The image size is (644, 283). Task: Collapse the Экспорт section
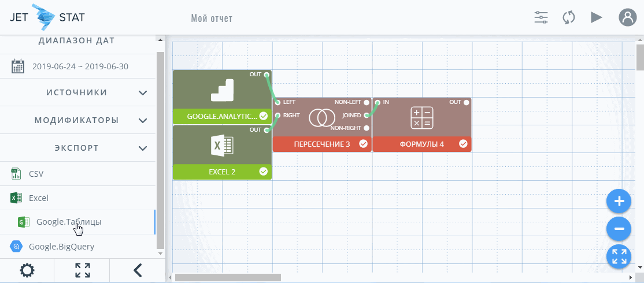click(x=143, y=148)
